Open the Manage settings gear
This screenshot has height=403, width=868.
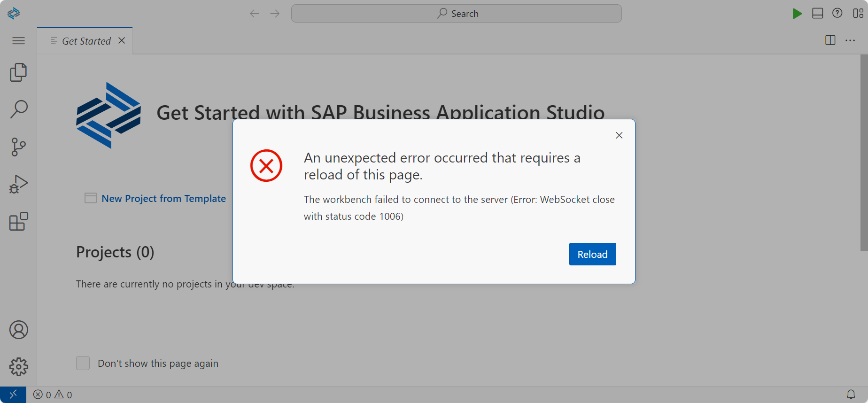(18, 366)
